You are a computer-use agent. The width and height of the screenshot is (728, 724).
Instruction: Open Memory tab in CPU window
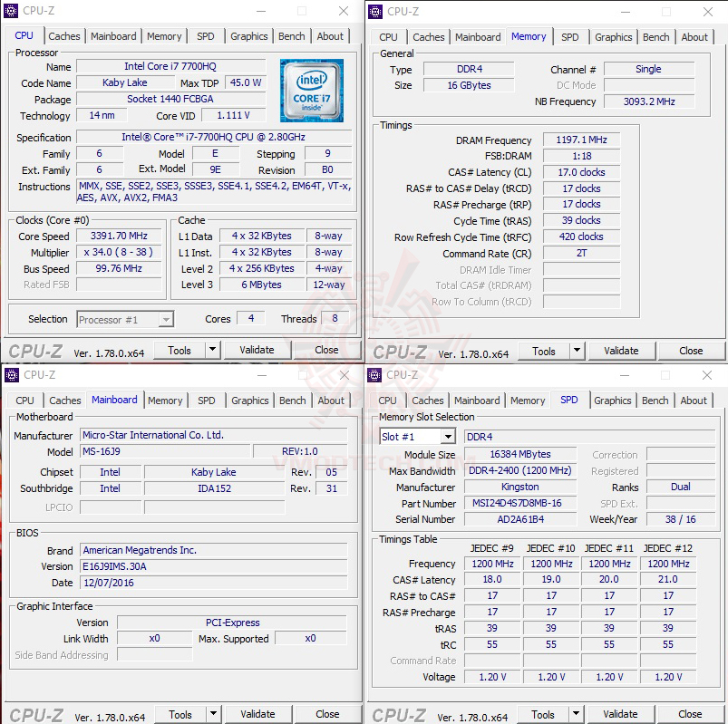[164, 36]
